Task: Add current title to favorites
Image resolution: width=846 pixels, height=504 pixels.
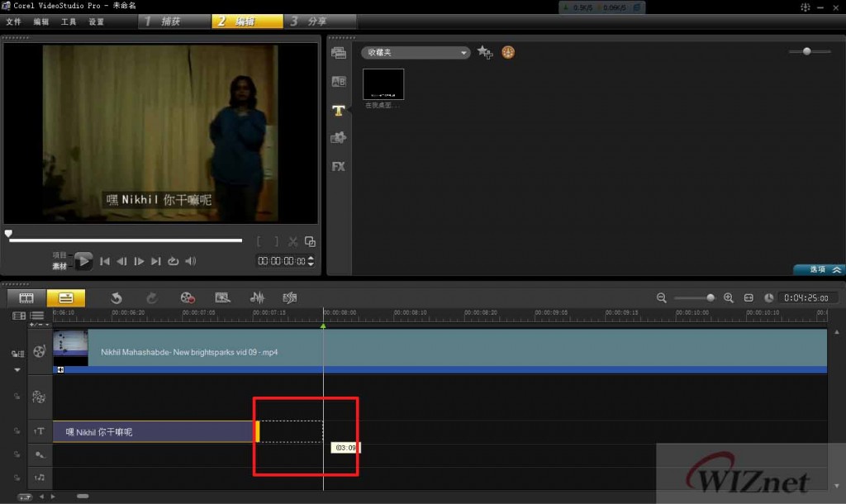Action: pos(485,53)
